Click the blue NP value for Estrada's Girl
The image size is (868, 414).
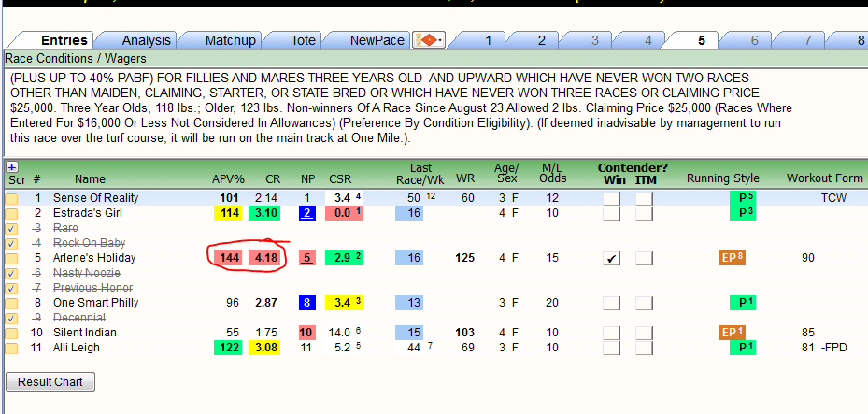point(306,213)
